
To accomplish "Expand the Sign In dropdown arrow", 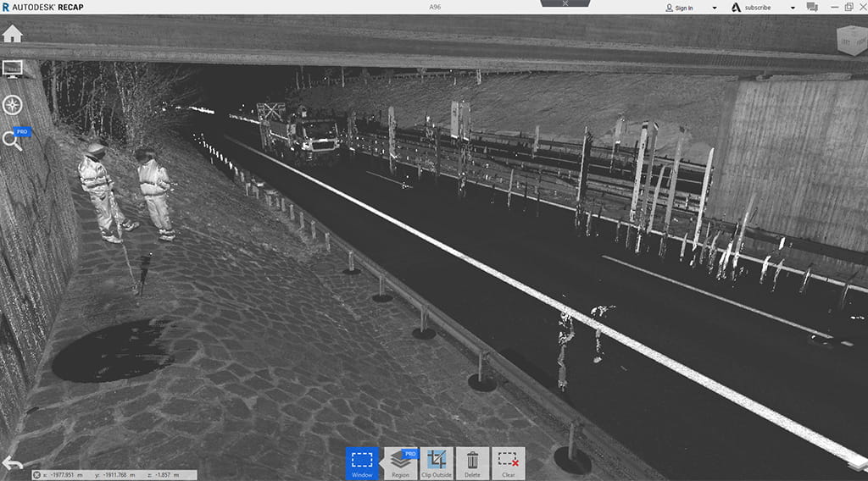I will pyautogui.click(x=714, y=8).
